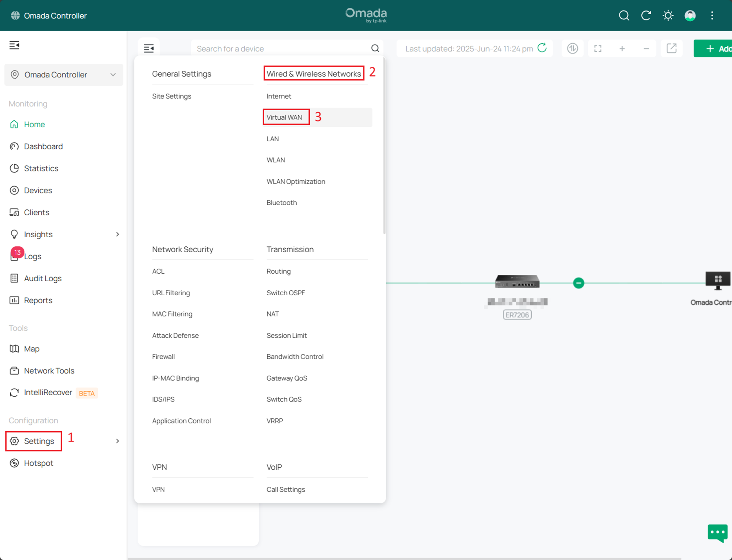Open Switch OSPF settings
Viewport: 732px width, 560px height.
tap(286, 293)
